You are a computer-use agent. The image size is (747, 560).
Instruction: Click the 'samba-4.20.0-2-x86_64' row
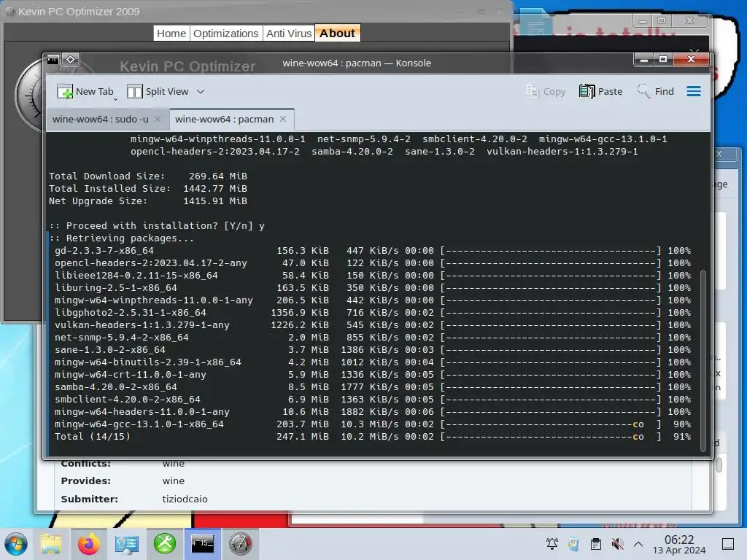tap(373, 387)
